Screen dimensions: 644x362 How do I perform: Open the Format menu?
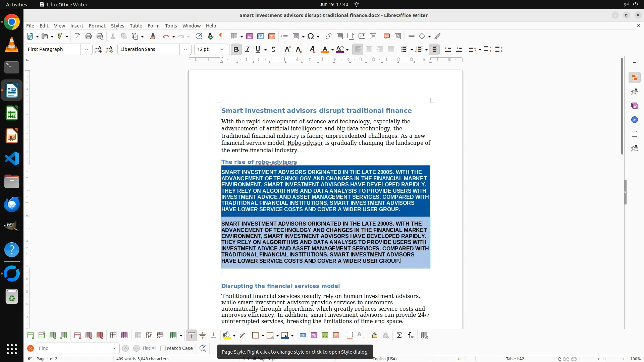pyautogui.click(x=97, y=26)
